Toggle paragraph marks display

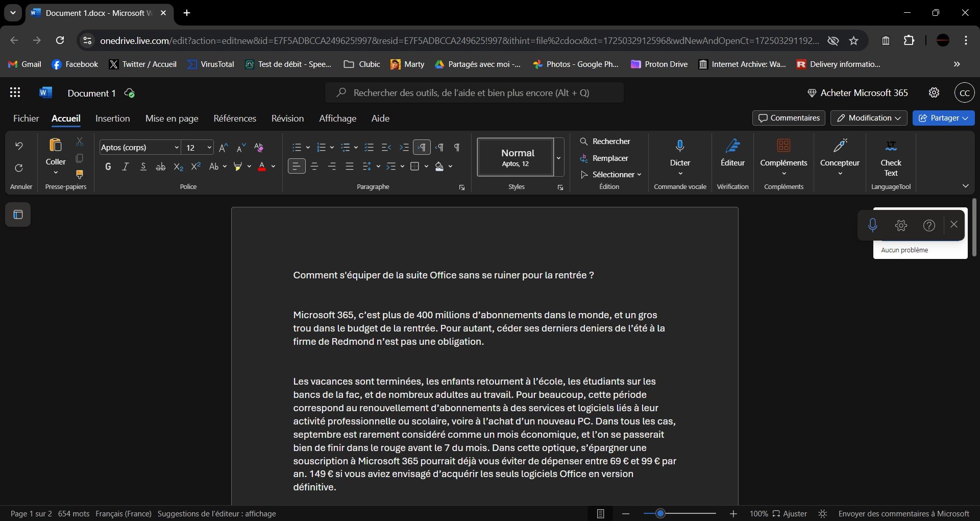[456, 147]
